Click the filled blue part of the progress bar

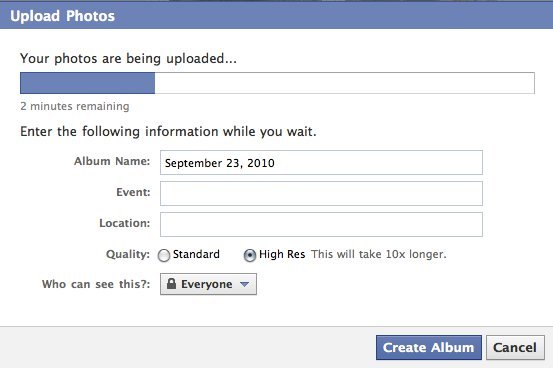(87, 83)
